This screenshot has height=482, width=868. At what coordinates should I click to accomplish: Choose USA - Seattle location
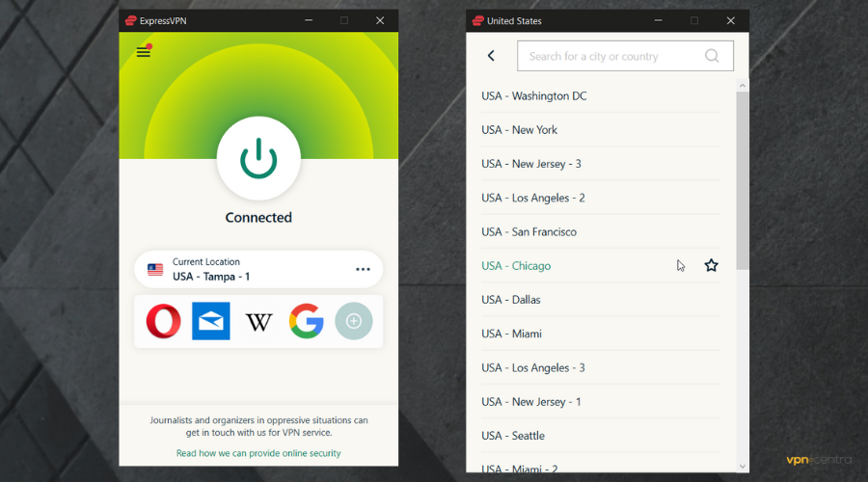601,436
